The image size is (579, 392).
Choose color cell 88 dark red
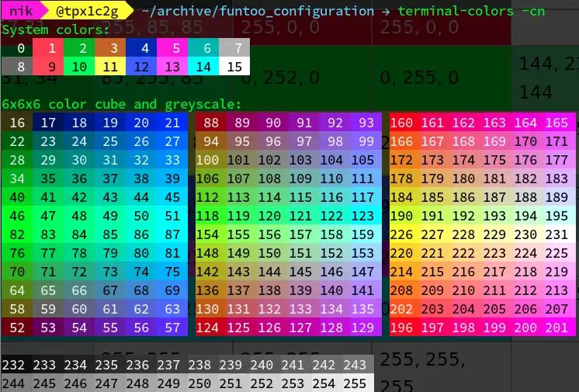click(x=211, y=123)
